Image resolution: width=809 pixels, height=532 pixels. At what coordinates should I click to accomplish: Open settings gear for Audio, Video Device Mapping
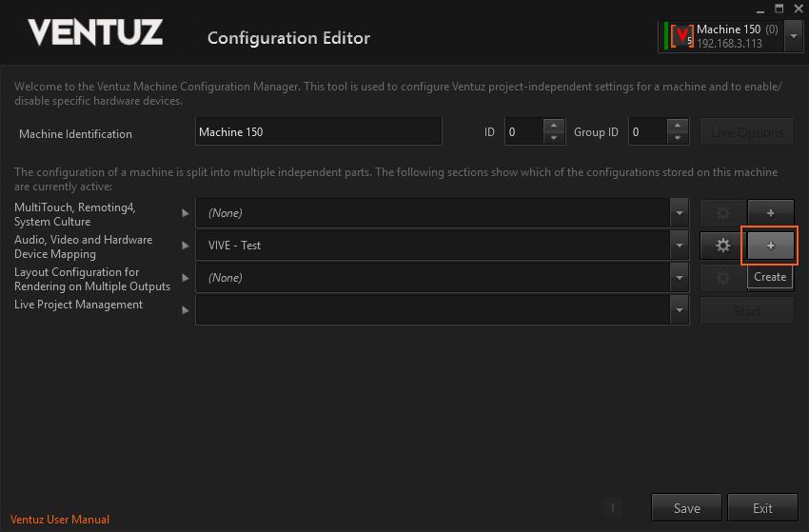click(722, 246)
